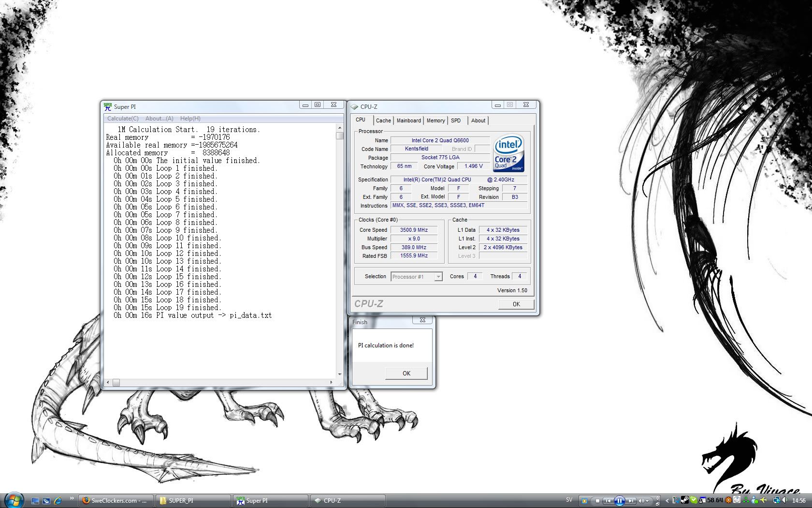Switch to SweClockers.com Firefox taskbar button
Viewport: 812px width, 508px height.
point(116,501)
